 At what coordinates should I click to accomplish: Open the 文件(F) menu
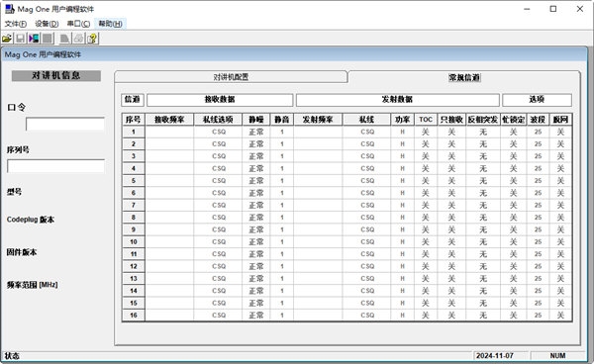coord(16,24)
